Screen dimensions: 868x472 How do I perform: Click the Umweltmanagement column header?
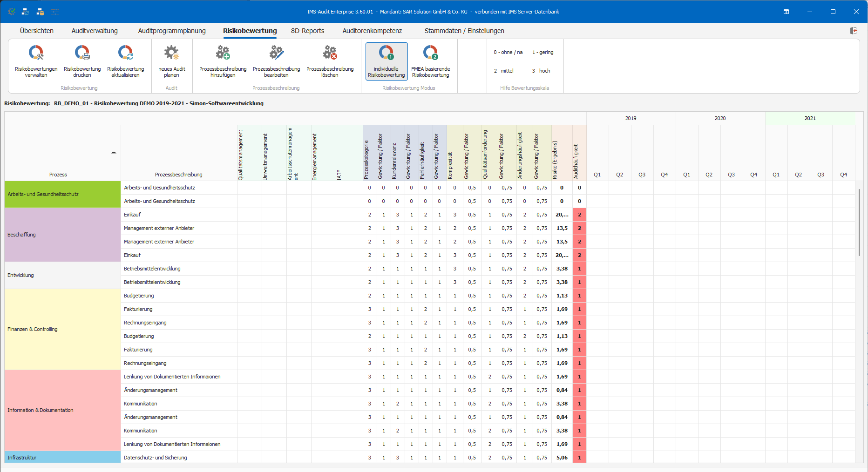point(274,153)
